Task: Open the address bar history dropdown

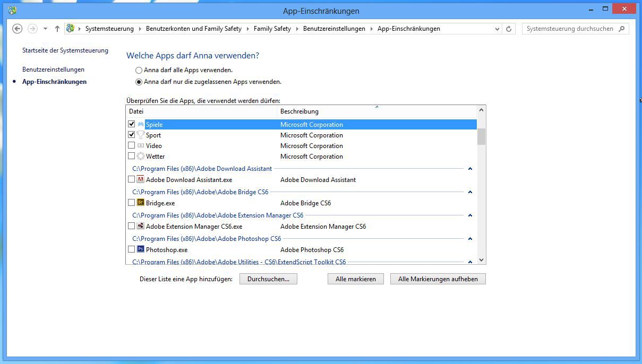Action: (x=497, y=29)
